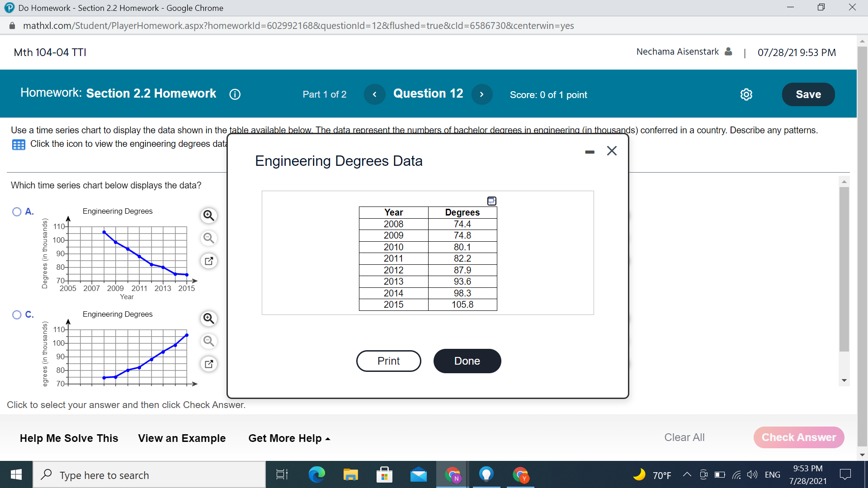The height and width of the screenshot is (488, 868).
Task: Zoom in on chart A
Action: [x=208, y=216]
